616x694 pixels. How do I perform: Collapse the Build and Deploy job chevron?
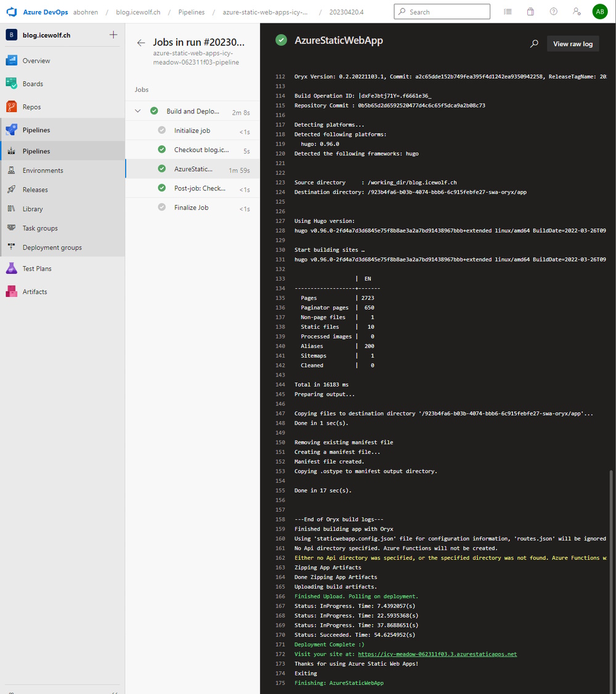(138, 111)
